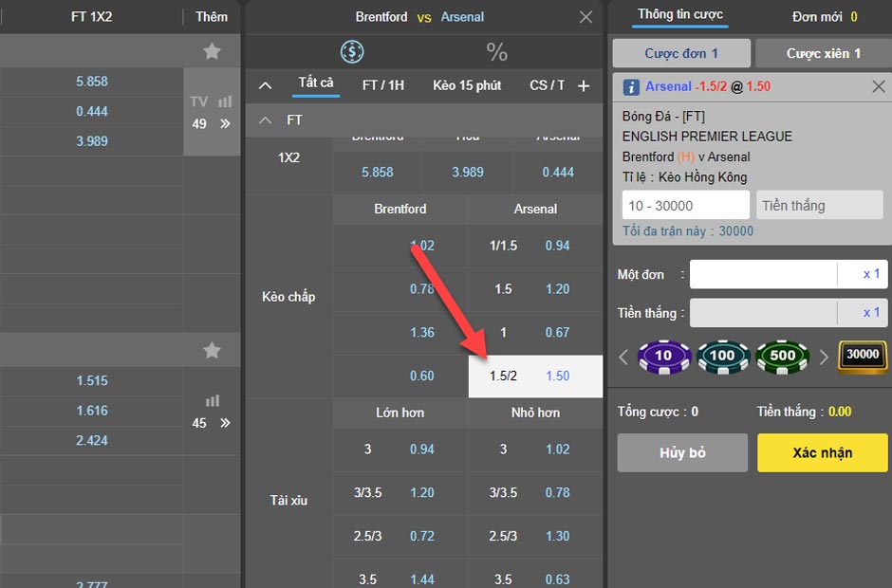Select Arsenal 1X2 odds 0.444 in center panel

coord(558,173)
